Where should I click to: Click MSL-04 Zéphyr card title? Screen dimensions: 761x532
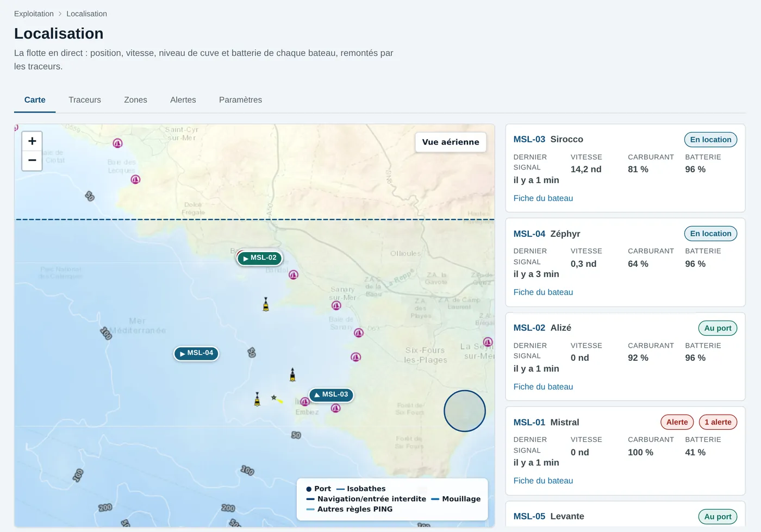(547, 234)
